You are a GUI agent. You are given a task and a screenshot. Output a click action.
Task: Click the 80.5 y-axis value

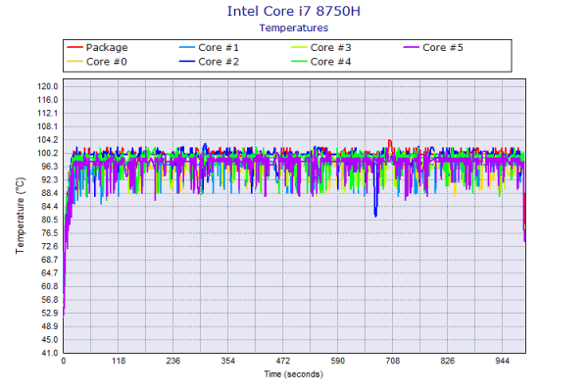click(x=50, y=220)
